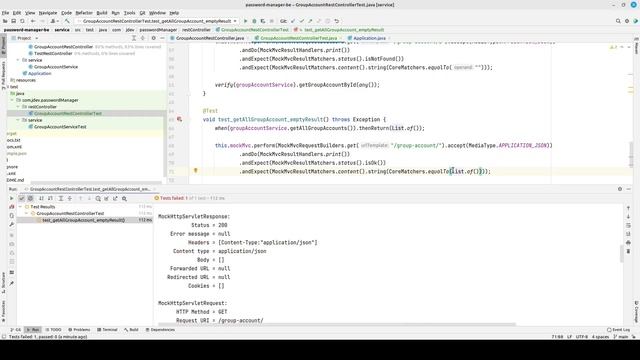Toggle Sort by Duration in Run test toolbar
This screenshot has height=360, width=640.
click(x=50, y=198)
